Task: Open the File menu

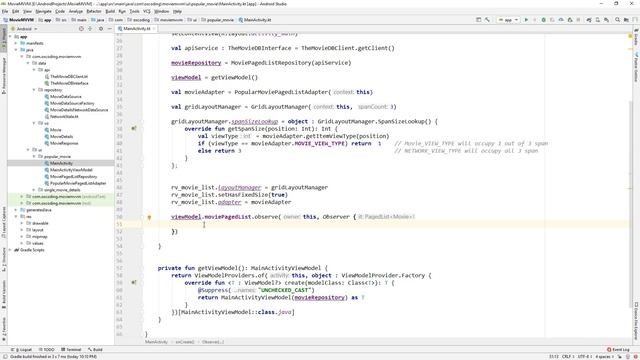Action: click(x=5, y=11)
